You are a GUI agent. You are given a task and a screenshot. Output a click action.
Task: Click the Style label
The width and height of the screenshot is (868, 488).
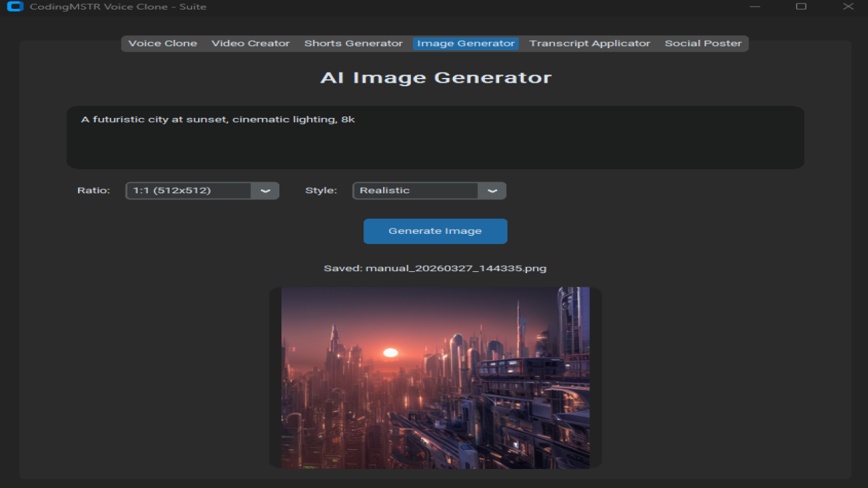pos(321,190)
